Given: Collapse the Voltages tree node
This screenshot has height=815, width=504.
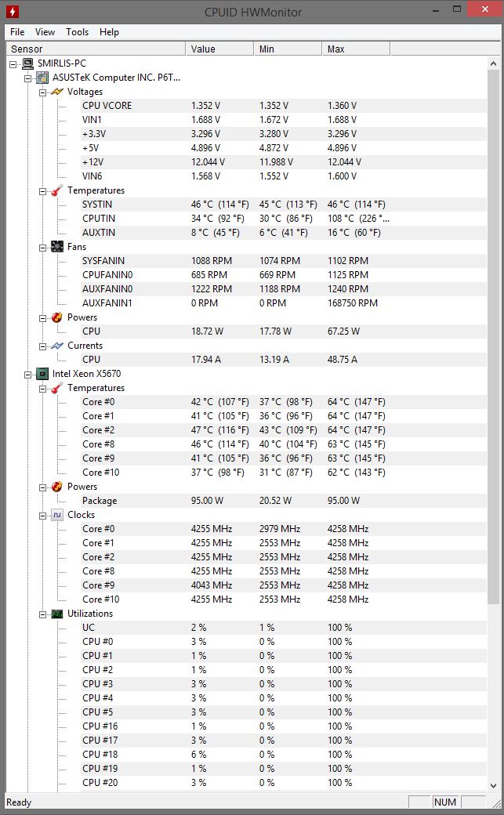Looking at the screenshot, I should (42, 92).
